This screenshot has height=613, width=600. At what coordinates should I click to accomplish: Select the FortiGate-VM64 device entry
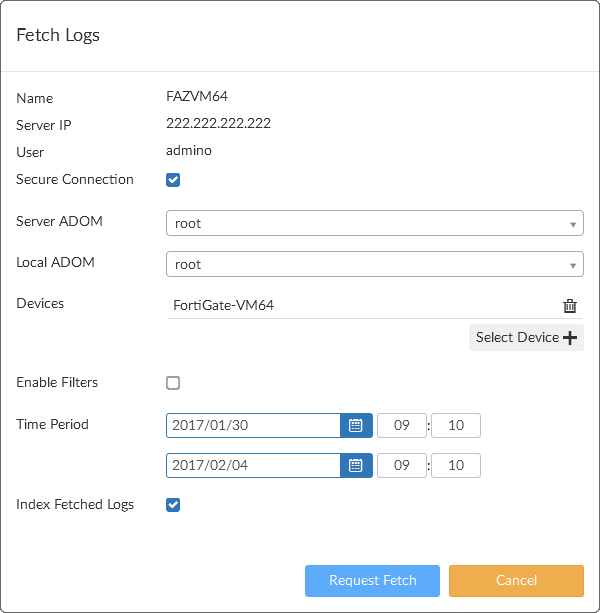(x=224, y=306)
